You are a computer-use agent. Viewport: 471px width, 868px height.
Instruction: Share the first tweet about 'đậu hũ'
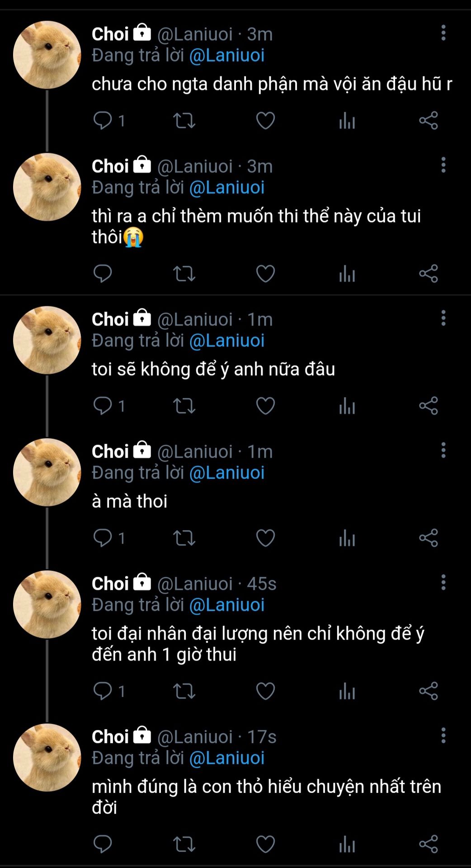click(429, 121)
